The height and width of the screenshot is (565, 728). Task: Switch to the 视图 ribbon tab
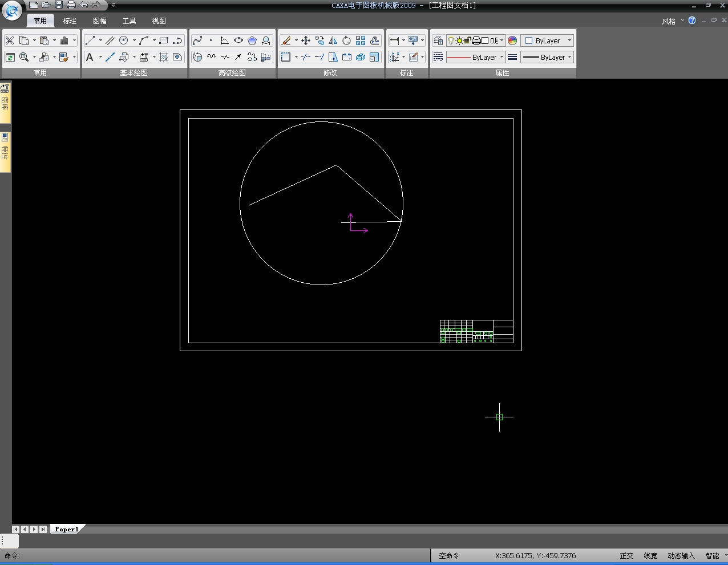(x=159, y=21)
